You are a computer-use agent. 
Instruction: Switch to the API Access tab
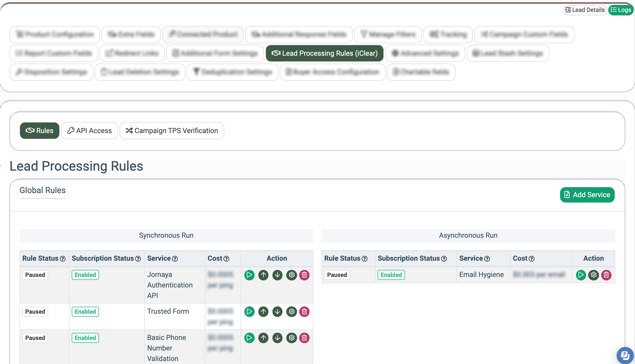[90, 131]
